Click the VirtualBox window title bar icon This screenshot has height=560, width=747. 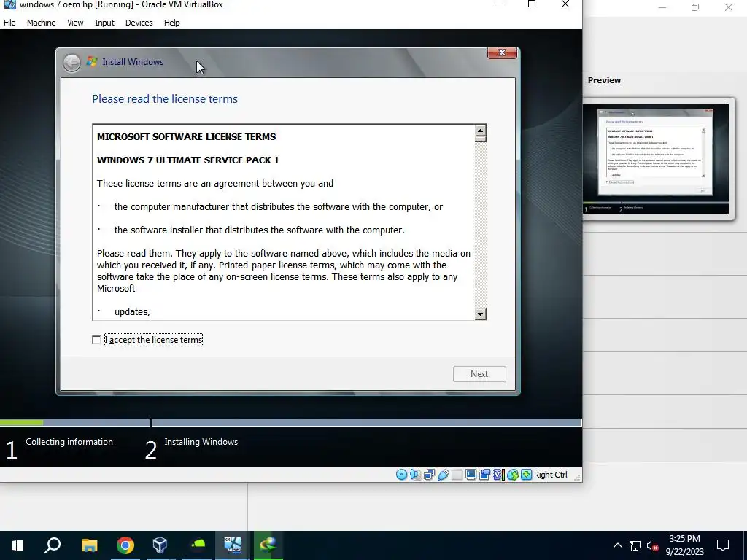(x=9, y=5)
